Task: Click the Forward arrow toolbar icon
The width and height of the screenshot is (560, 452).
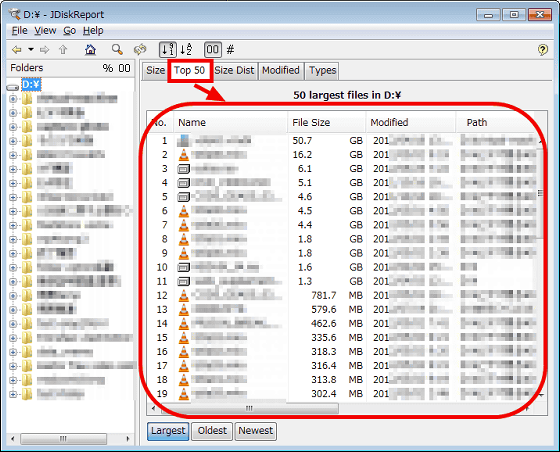Action: click(x=45, y=50)
